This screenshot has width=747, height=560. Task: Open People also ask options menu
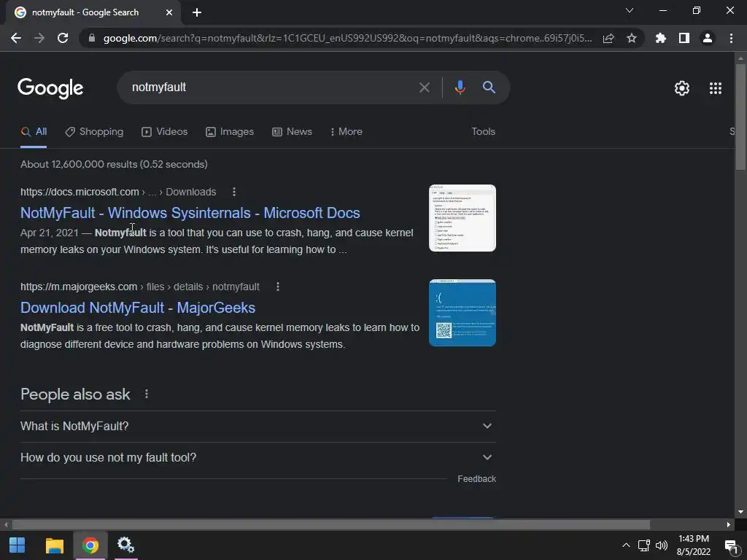tap(146, 394)
